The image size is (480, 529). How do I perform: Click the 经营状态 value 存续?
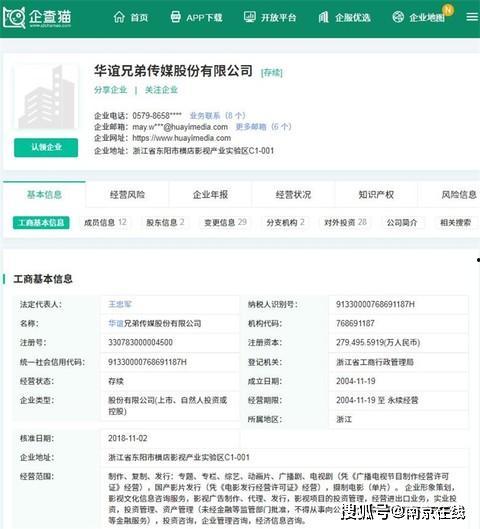point(116,381)
